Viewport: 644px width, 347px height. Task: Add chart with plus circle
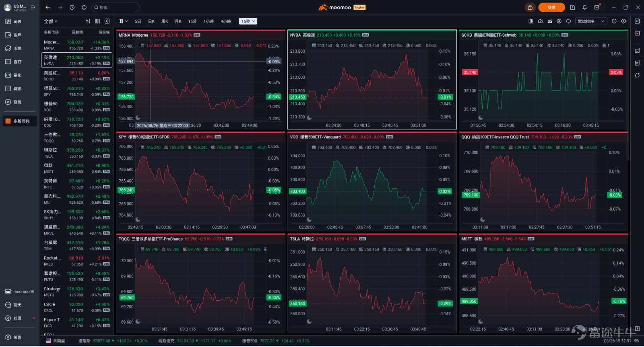[623, 21]
